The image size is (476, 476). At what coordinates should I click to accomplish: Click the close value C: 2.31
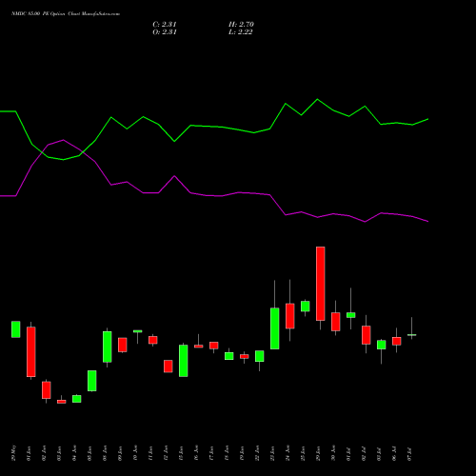pyautogui.click(x=165, y=25)
